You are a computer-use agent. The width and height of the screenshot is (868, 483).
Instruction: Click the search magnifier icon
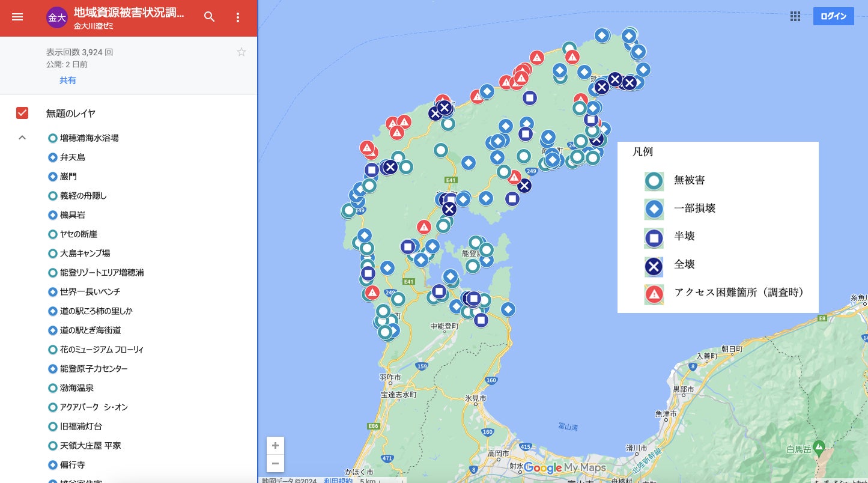coord(209,17)
